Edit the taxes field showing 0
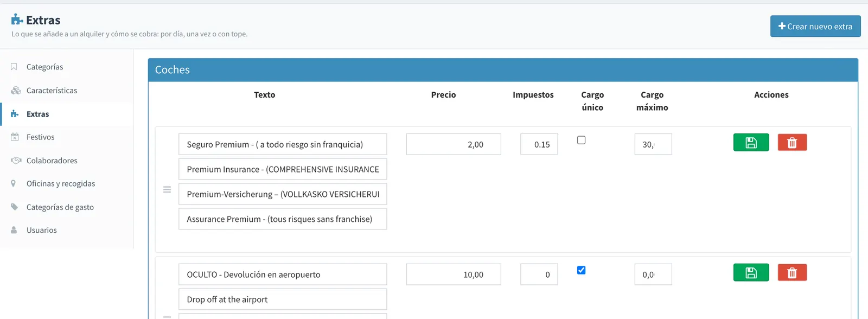This screenshot has height=319, width=868. pos(539,275)
